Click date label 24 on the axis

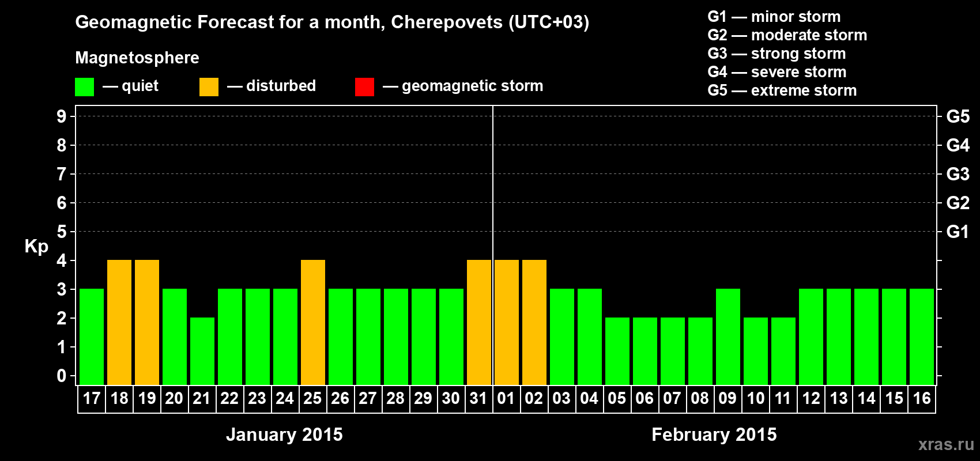pyautogui.click(x=285, y=399)
